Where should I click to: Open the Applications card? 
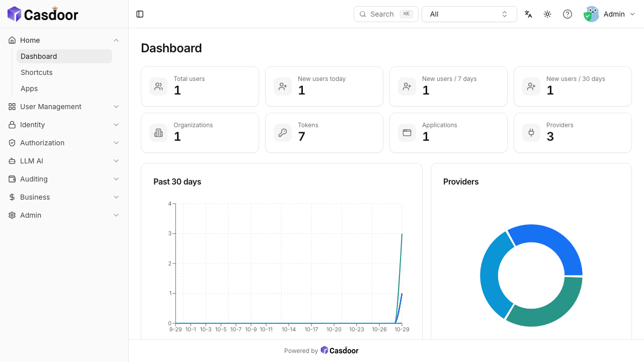pos(448,133)
